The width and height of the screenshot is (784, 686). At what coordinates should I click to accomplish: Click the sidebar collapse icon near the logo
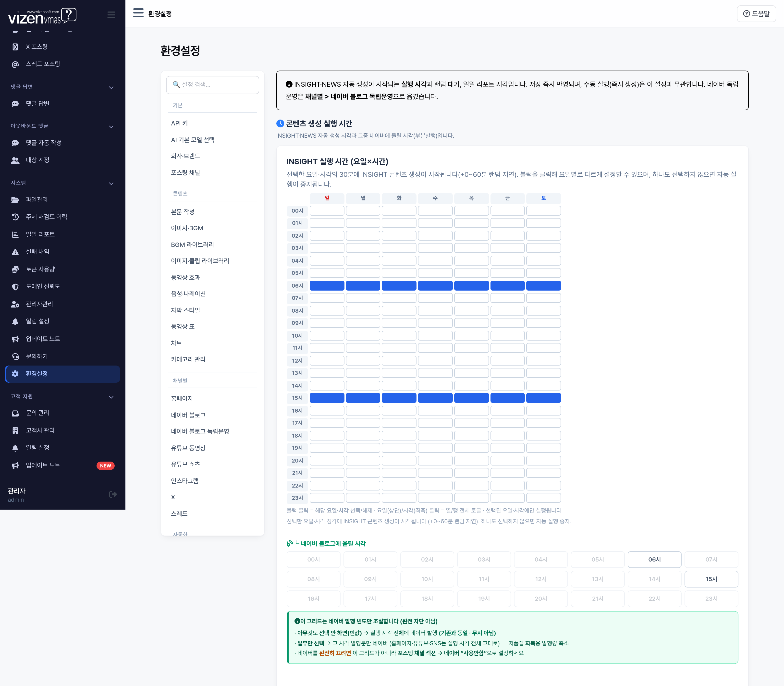(x=111, y=15)
